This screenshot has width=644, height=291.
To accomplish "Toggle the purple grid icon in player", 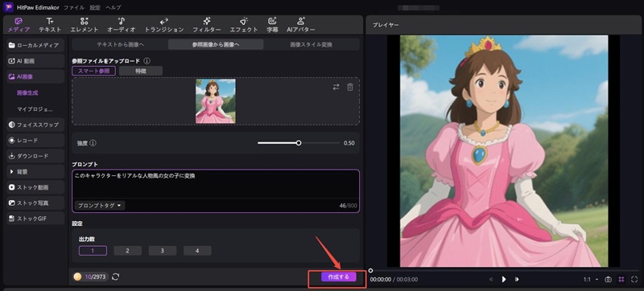I will coord(621,280).
